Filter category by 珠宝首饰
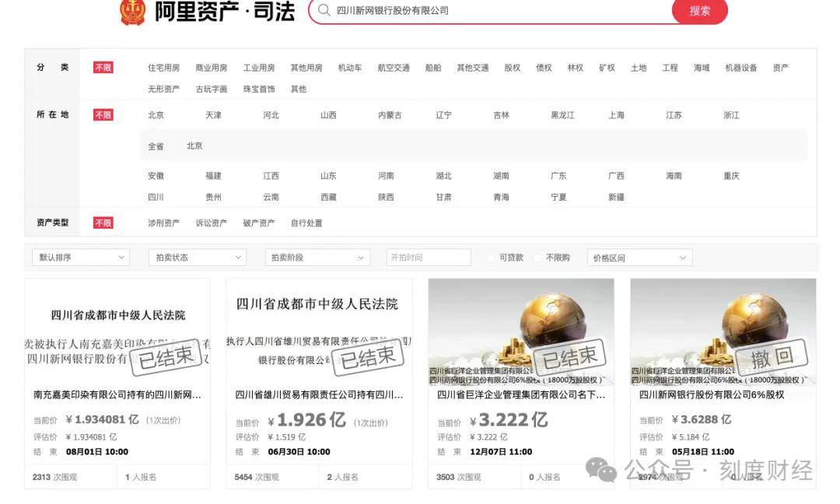 [x=259, y=89]
